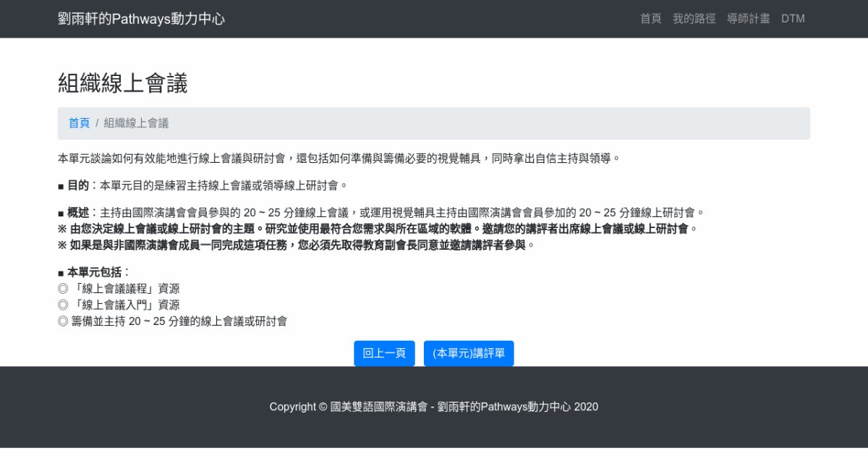The height and width of the screenshot is (456, 868).
Task: Click the 本單元包括 label
Action: tap(94, 272)
